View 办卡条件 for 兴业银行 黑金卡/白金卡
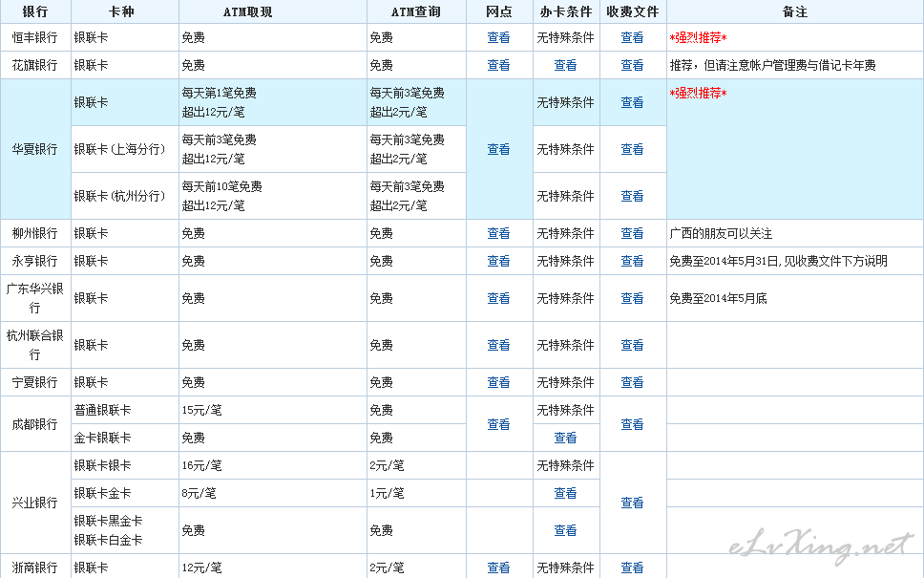The image size is (924, 578). pyautogui.click(x=565, y=531)
